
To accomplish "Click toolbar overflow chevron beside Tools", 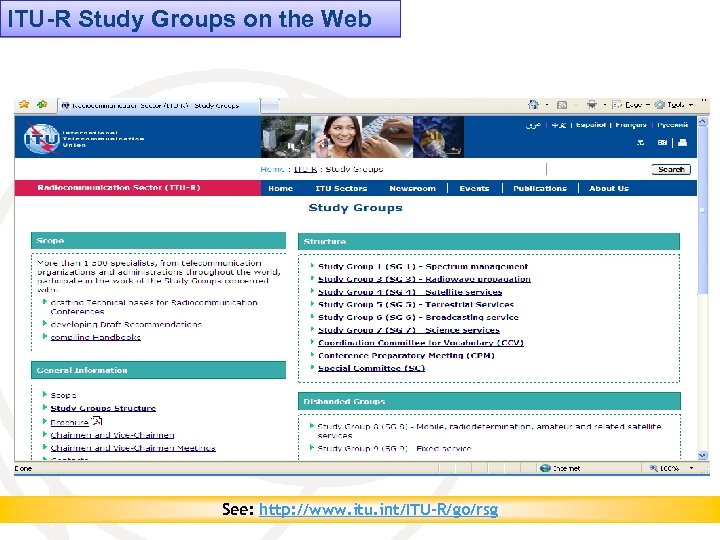I will [704, 101].
